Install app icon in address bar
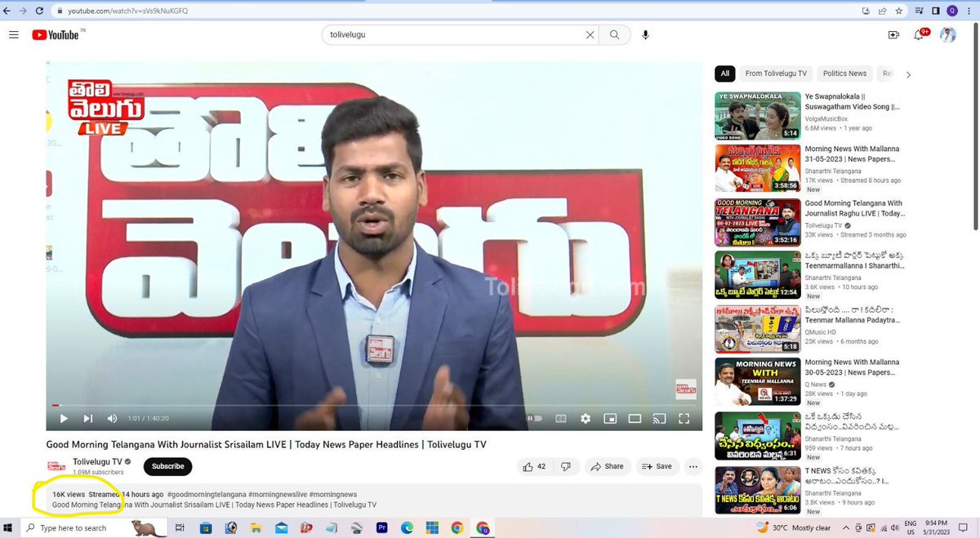 [x=865, y=11]
